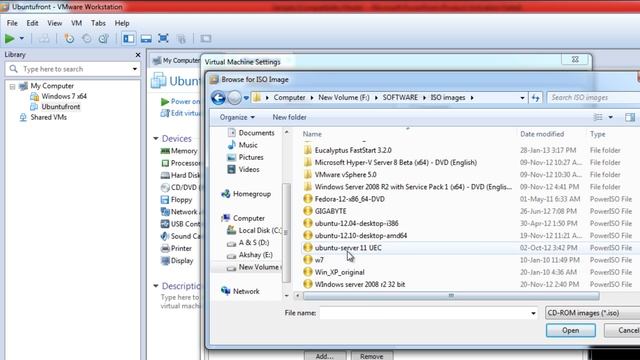Open the Organize dropdown menu

pos(237,117)
